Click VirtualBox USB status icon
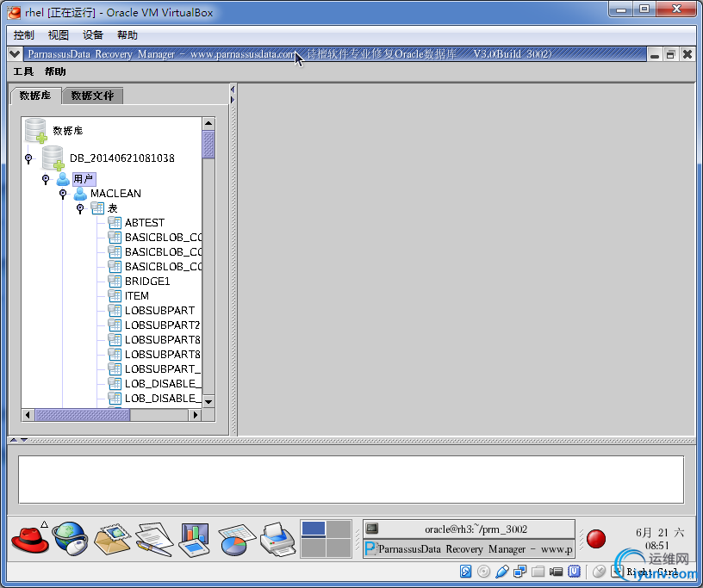Image resolution: width=703 pixels, height=588 pixels. tap(502, 572)
